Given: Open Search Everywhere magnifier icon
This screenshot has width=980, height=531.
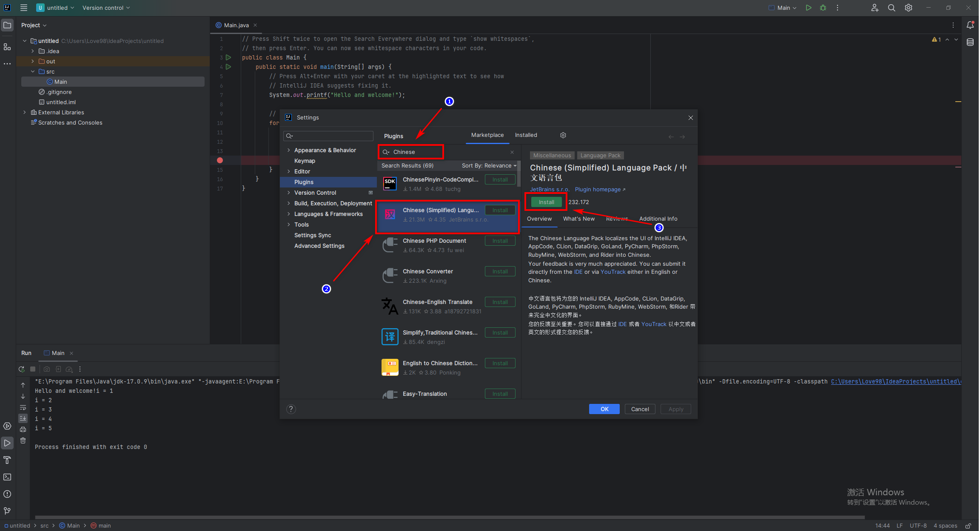Looking at the screenshot, I should click(892, 8).
